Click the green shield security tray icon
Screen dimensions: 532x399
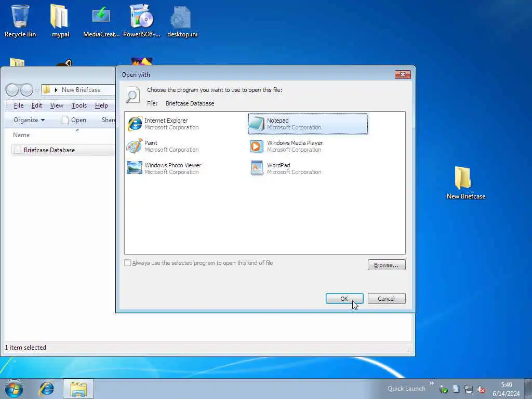(x=443, y=389)
